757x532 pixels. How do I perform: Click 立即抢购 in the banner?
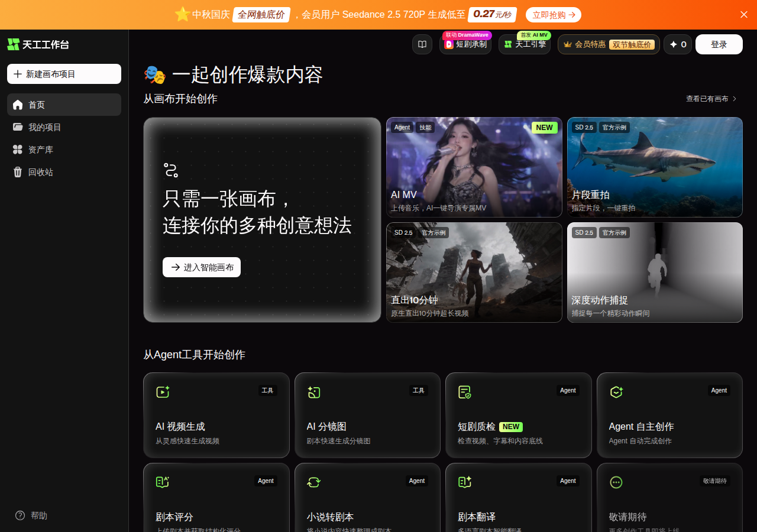coord(554,15)
